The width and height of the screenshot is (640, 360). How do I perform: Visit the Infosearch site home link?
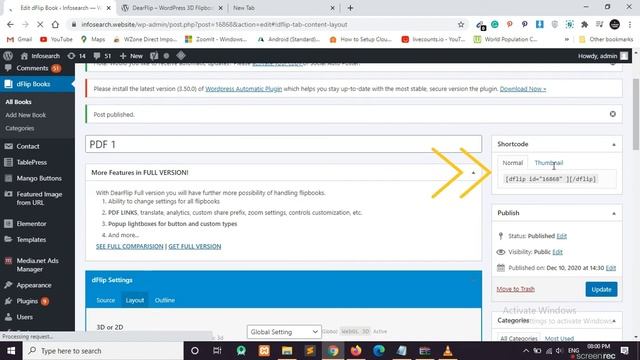click(40, 56)
